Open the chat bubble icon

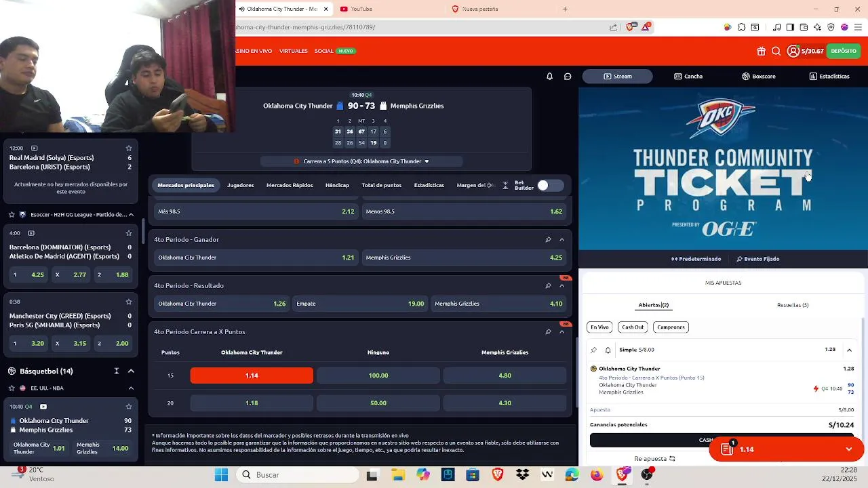coord(568,77)
